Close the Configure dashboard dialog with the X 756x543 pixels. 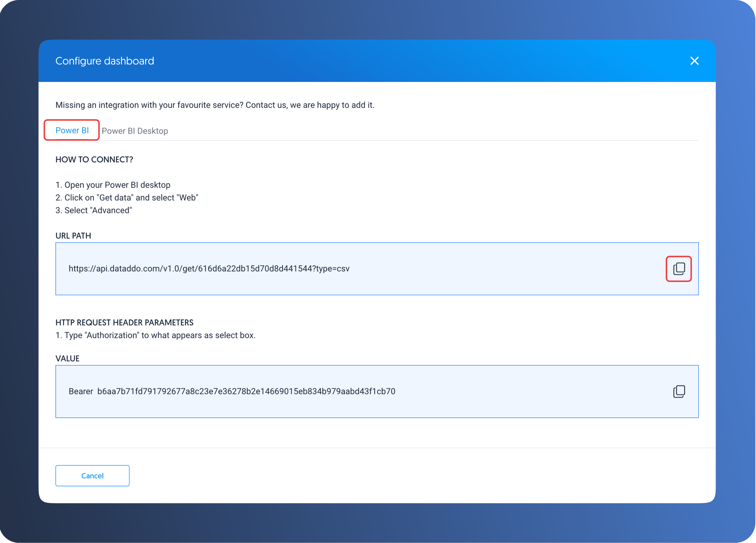695,61
